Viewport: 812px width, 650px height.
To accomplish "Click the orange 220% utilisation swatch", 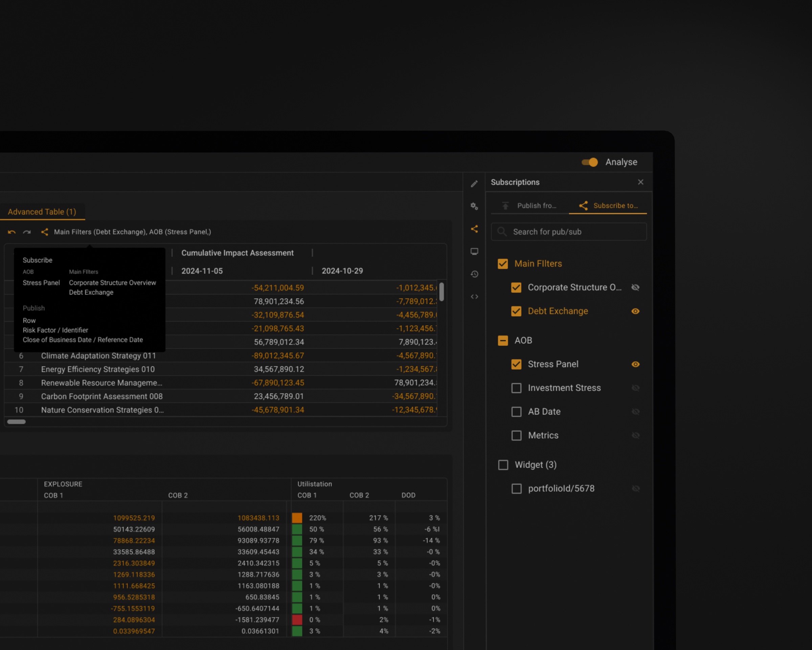I will (x=297, y=518).
